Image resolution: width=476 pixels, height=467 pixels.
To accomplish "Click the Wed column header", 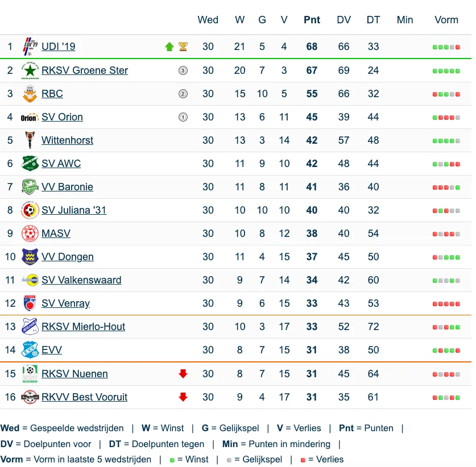I will [208, 20].
